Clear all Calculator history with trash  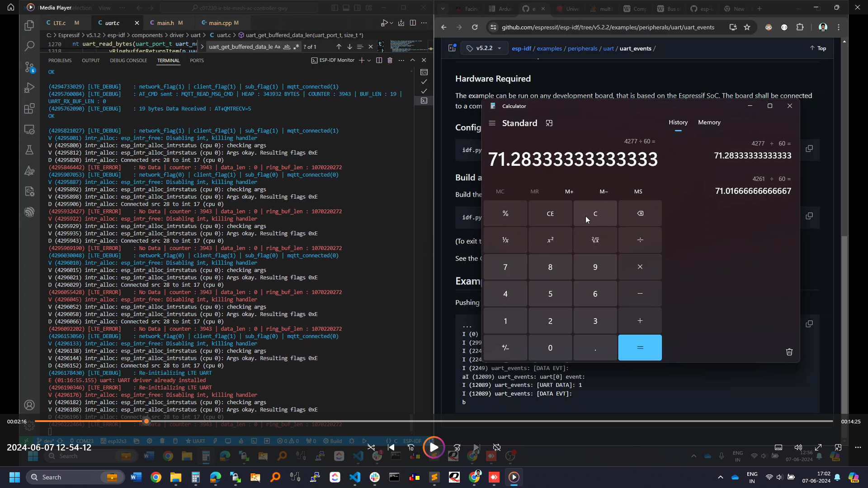(x=789, y=352)
